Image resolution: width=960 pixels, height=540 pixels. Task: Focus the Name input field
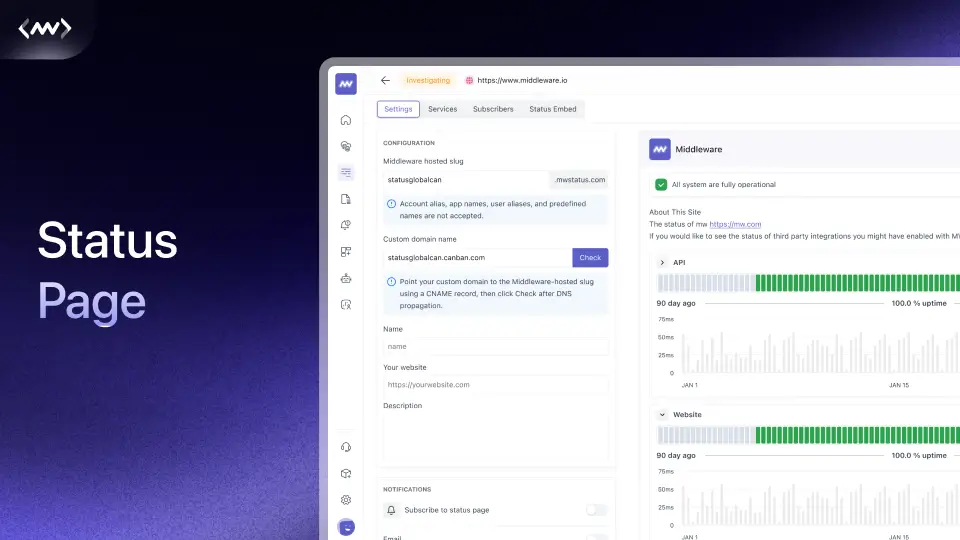click(x=496, y=347)
